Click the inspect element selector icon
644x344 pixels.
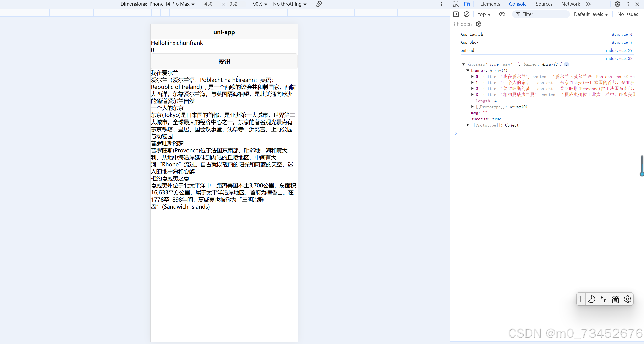(456, 4)
